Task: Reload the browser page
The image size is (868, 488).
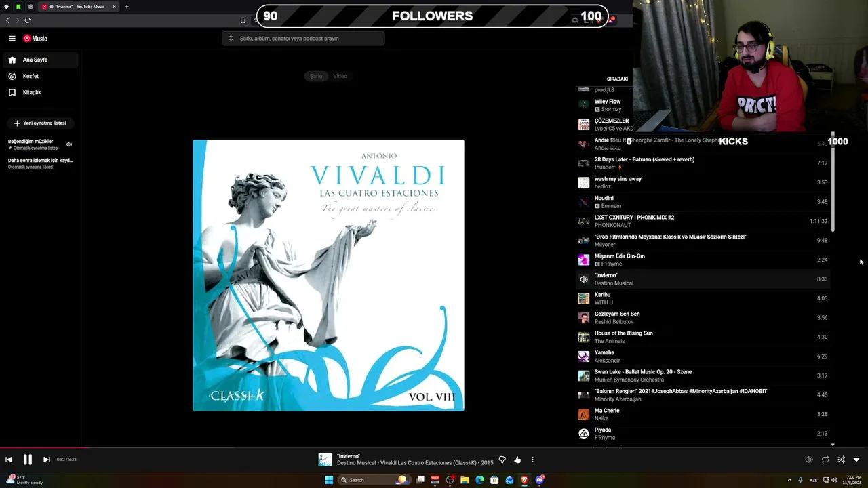Action: [x=27, y=20]
